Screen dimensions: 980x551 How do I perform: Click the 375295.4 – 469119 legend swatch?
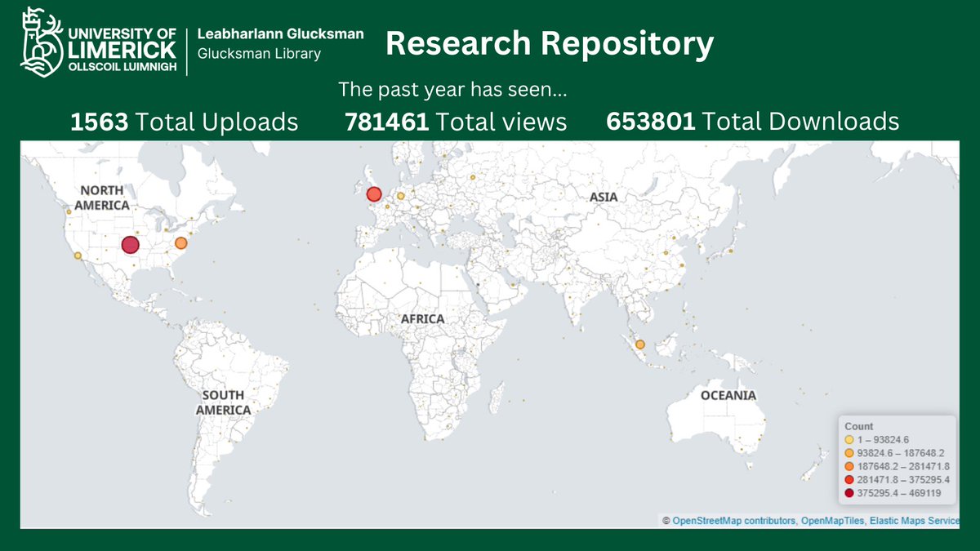[x=849, y=493]
